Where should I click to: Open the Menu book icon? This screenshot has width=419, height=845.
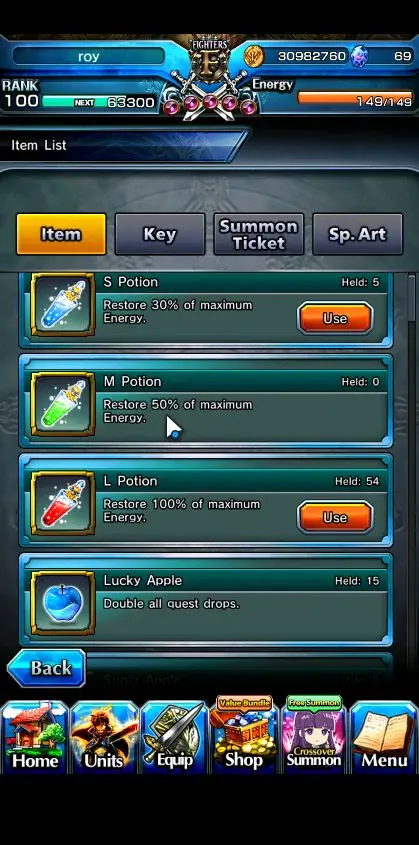pos(384,737)
